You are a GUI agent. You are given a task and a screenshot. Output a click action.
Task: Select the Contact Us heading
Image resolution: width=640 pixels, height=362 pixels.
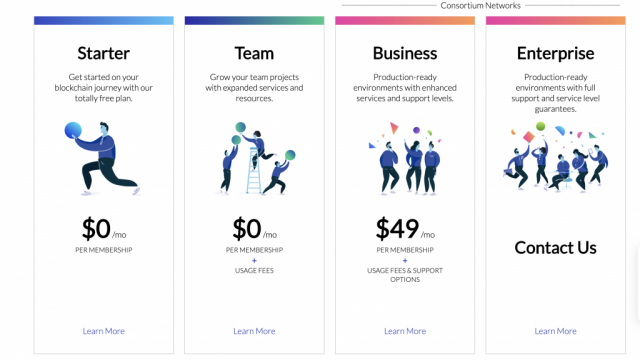point(556,248)
